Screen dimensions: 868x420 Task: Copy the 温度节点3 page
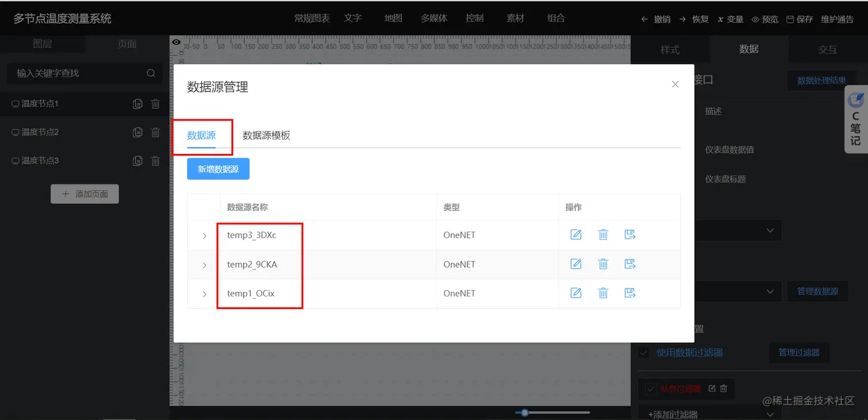pos(137,161)
